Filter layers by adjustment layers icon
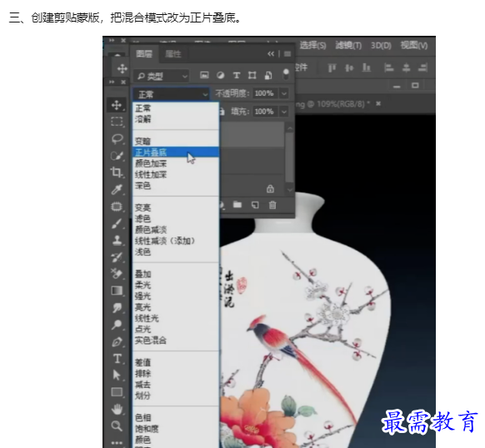Screen dimensions: 485x448 (220, 75)
